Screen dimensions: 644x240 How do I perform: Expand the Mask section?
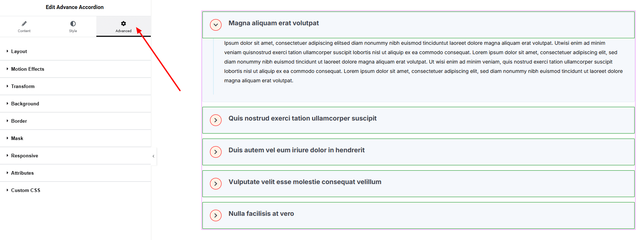[x=17, y=138]
